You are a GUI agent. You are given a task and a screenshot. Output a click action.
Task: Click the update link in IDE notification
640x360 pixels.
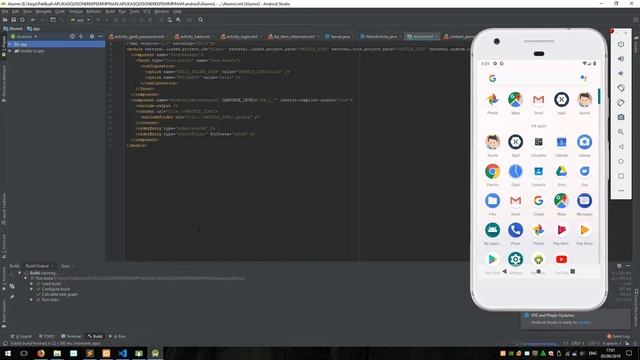click(x=584, y=322)
